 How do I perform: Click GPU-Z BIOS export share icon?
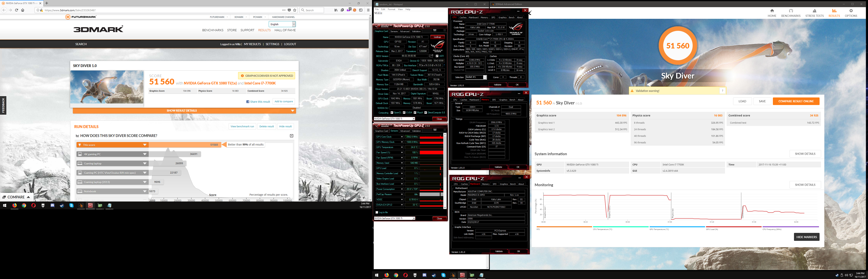431,56
